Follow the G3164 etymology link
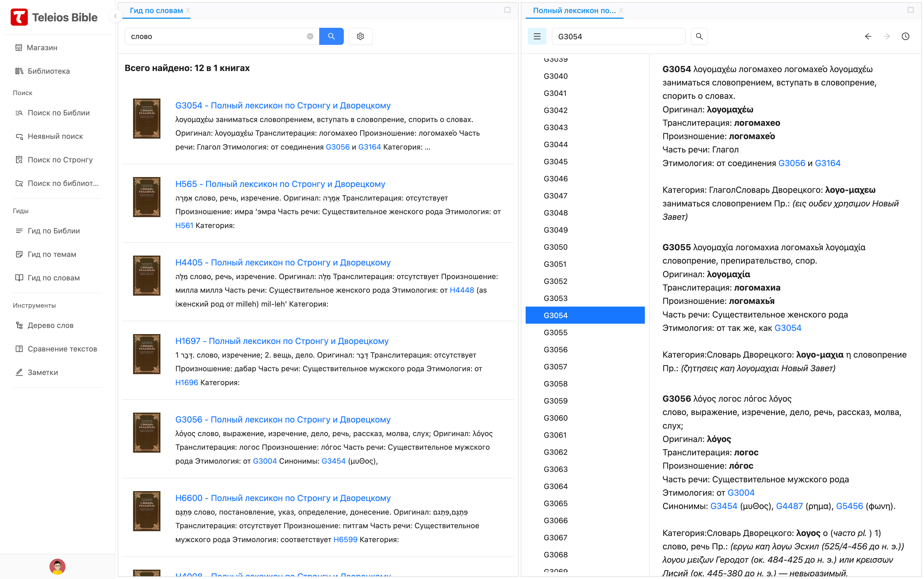Viewport: 924px width, 579px height. click(x=827, y=163)
